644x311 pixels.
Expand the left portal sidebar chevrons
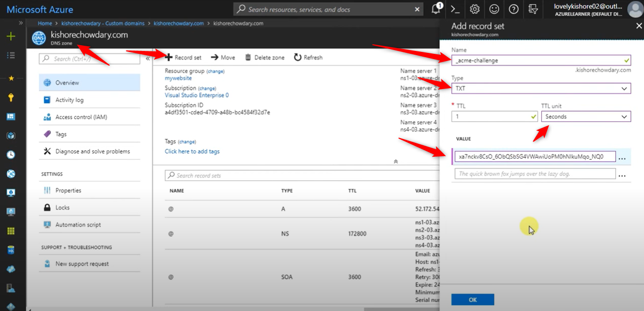(x=20, y=23)
